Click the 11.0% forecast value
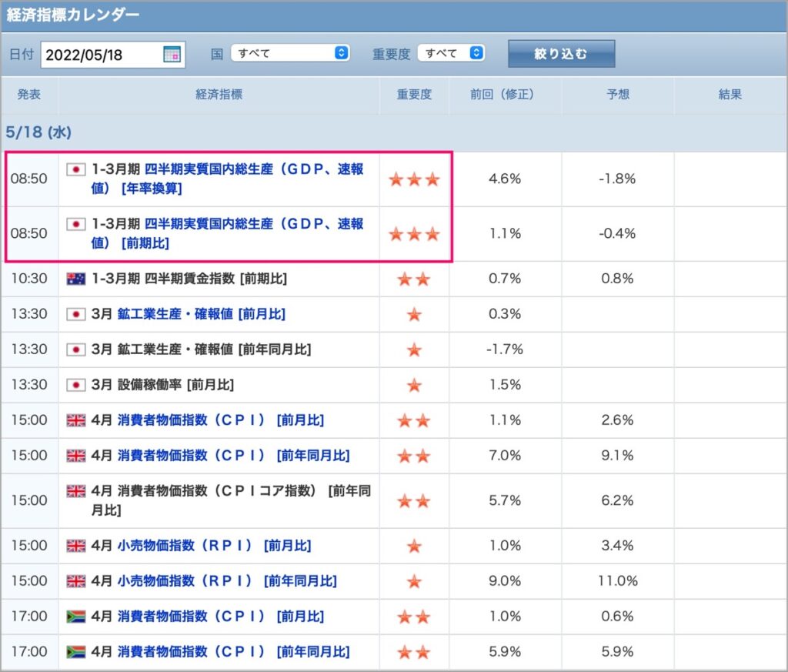Viewport: 788px width, 672px height. 618,581
